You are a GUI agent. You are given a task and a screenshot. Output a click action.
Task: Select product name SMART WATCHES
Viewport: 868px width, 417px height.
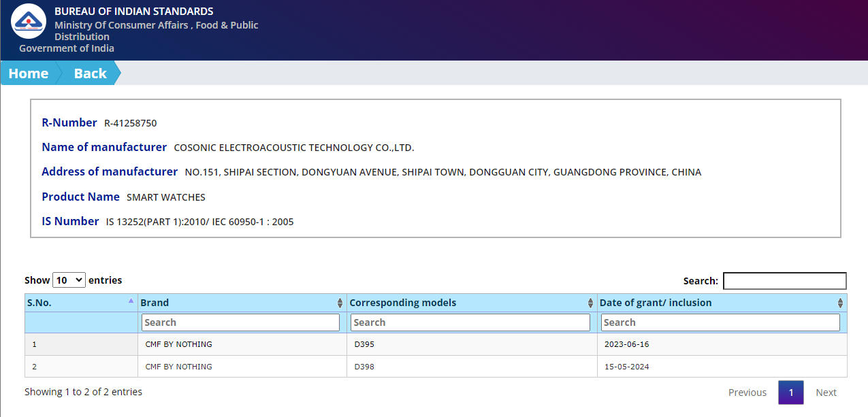pyautogui.click(x=166, y=198)
